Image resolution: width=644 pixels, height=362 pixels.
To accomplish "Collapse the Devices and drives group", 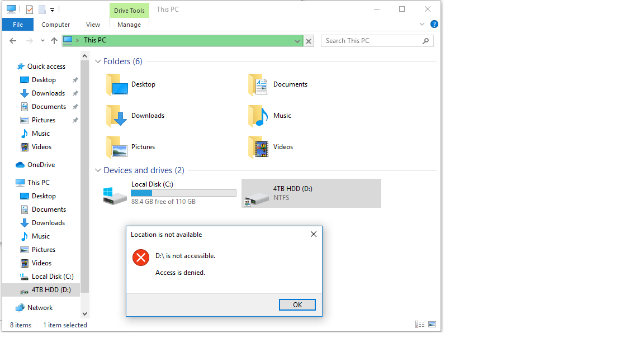I will [98, 170].
